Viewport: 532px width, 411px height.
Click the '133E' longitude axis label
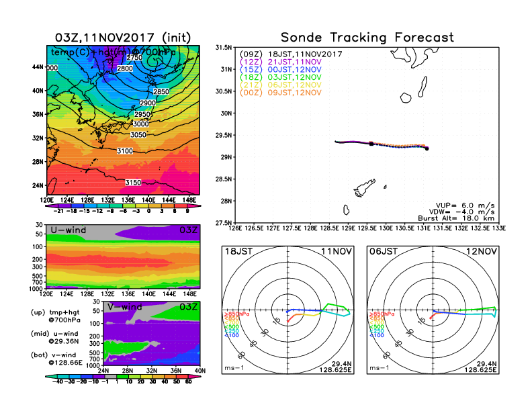(498, 228)
